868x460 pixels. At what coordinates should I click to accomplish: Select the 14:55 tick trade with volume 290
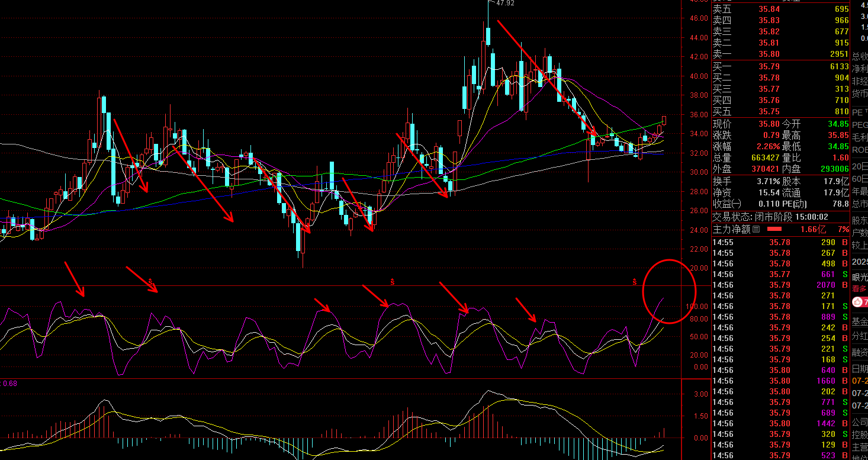(780, 242)
